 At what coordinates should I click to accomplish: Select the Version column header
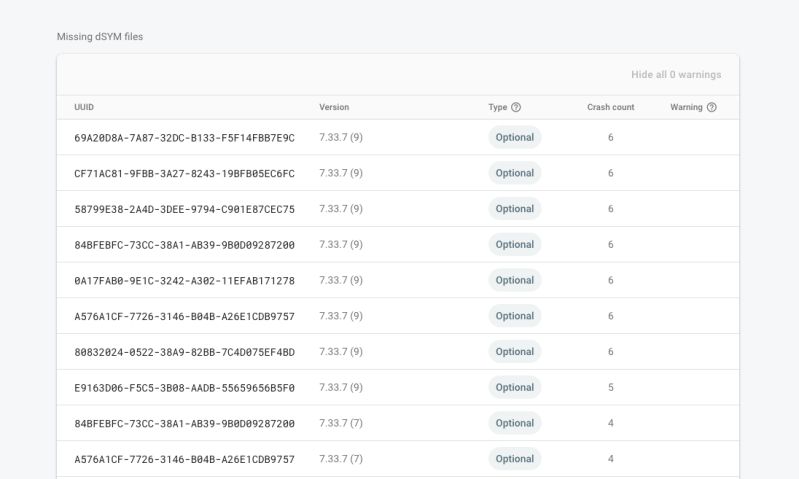pyautogui.click(x=334, y=107)
